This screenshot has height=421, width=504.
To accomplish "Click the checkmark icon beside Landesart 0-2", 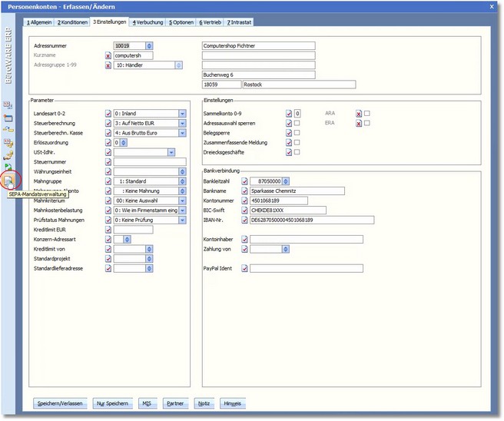I will [108, 114].
